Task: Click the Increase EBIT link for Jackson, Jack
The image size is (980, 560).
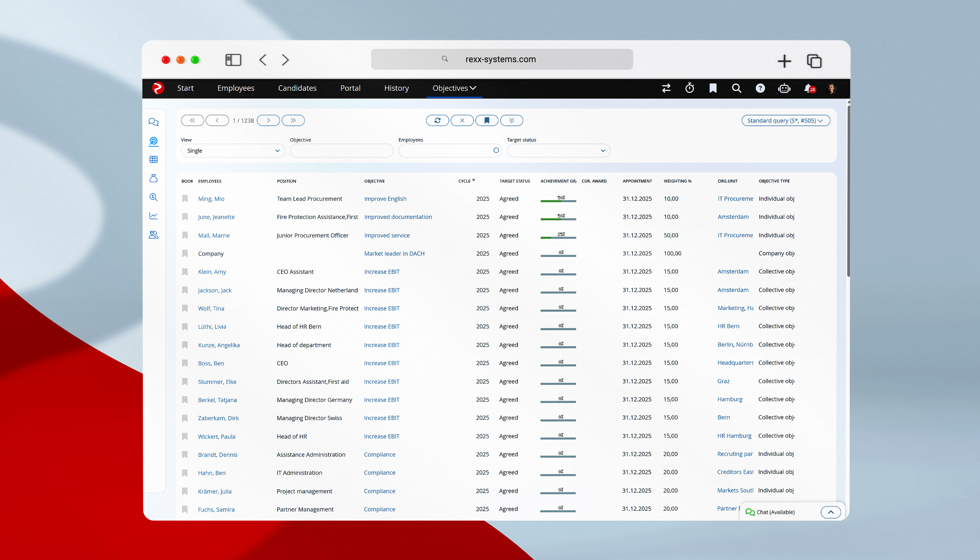Action: [382, 290]
